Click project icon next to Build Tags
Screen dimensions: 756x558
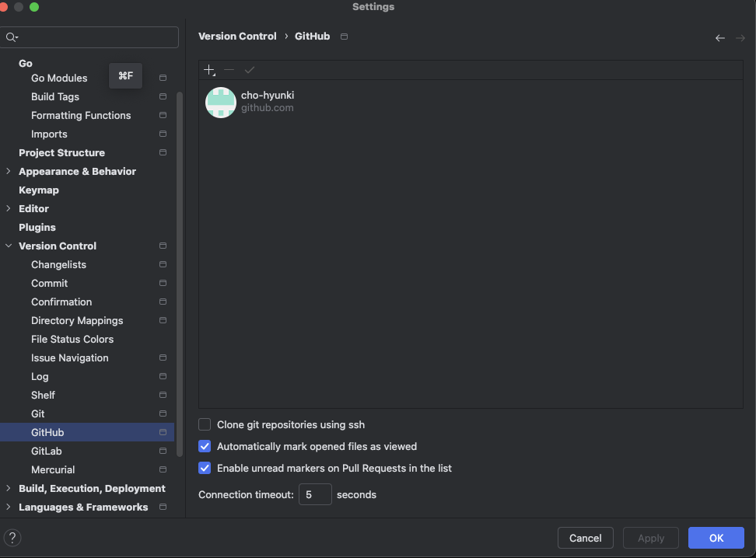[163, 96]
